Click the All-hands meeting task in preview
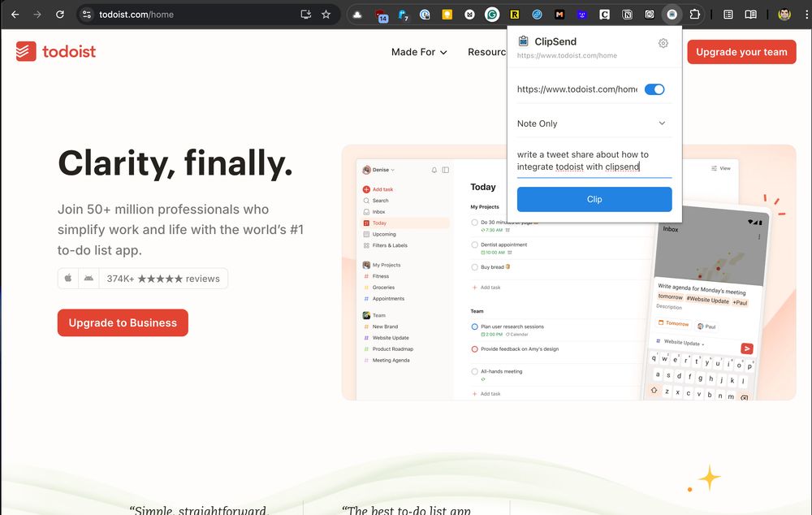This screenshot has height=515, width=812. (501, 371)
